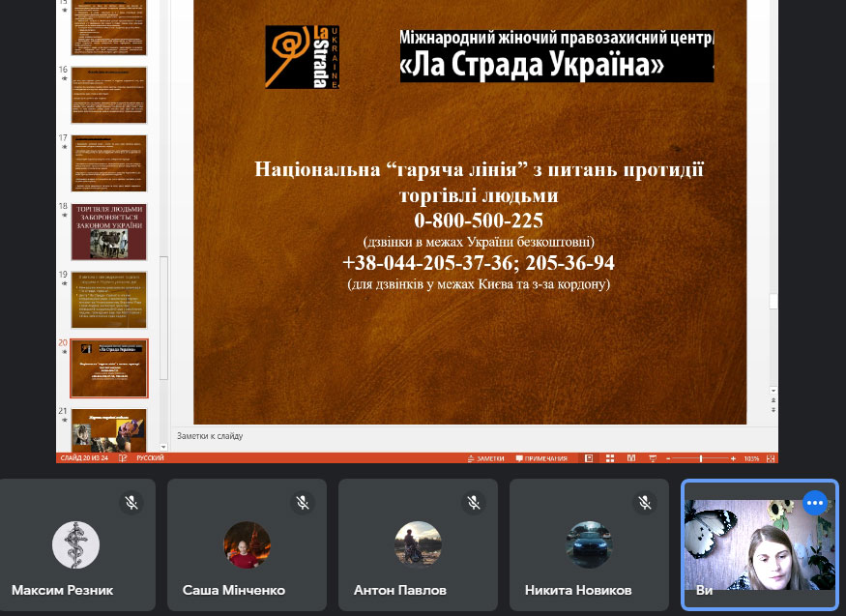Click text дзвінки в межах України безкоштовні

click(479, 242)
